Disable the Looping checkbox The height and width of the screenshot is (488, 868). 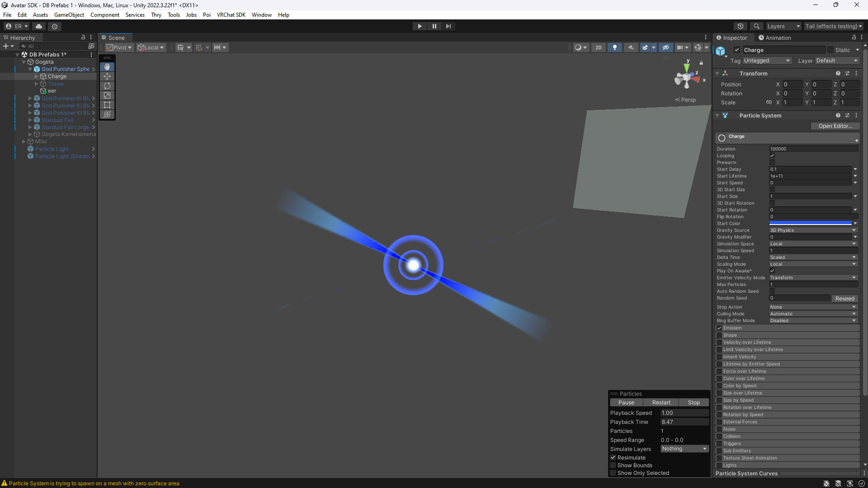pos(772,155)
